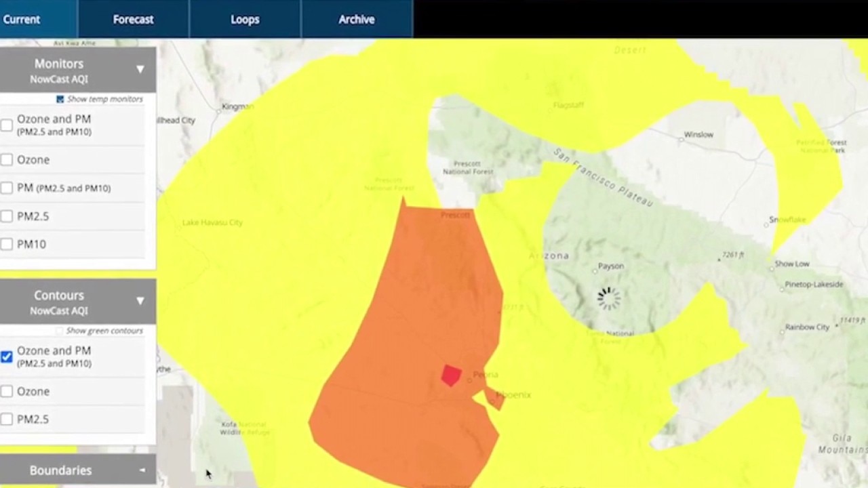Click the Monitors NowCast AQI header
Image resolution: width=868 pixels, height=488 pixels.
tap(77, 70)
